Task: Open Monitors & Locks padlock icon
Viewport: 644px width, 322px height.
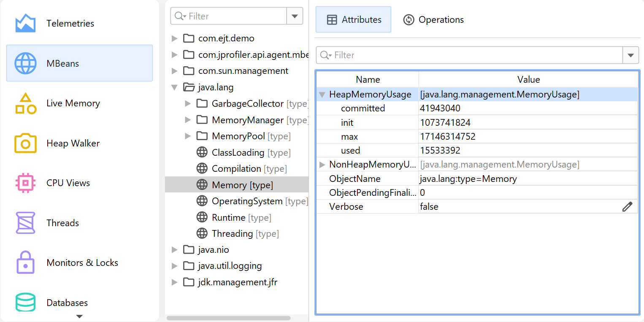Action: pos(25,262)
